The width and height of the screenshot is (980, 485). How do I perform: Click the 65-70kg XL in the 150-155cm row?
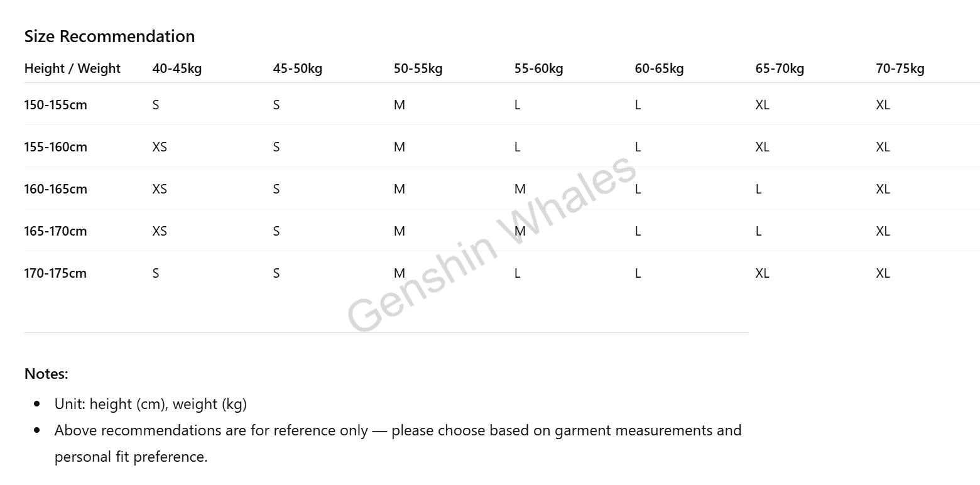tap(762, 105)
